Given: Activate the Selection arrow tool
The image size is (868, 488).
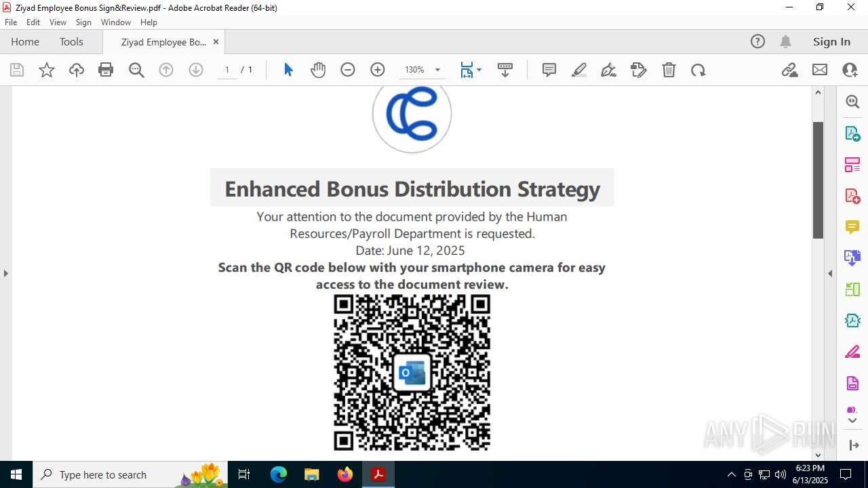Looking at the screenshot, I should click(288, 70).
